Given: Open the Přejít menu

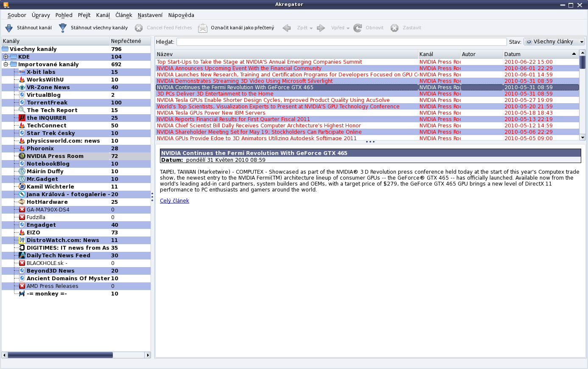Looking at the screenshot, I should (x=84, y=15).
